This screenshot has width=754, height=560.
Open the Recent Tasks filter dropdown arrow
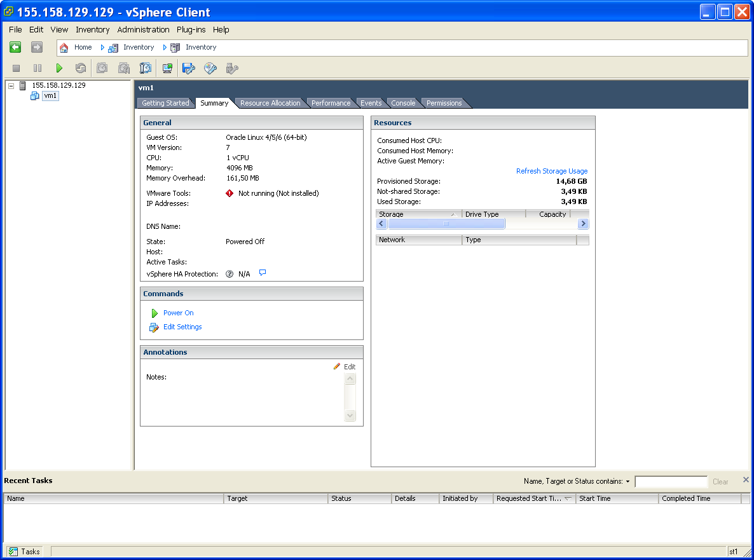pyautogui.click(x=627, y=482)
